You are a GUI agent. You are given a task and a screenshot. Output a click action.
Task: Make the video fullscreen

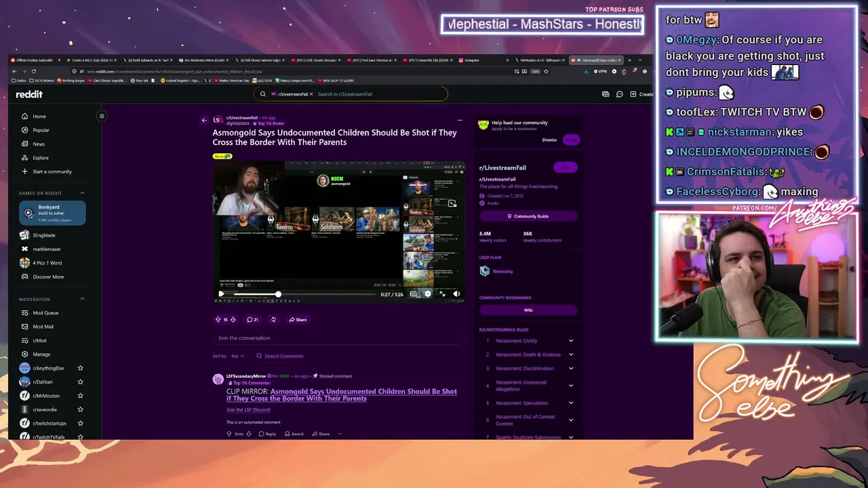(442, 294)
